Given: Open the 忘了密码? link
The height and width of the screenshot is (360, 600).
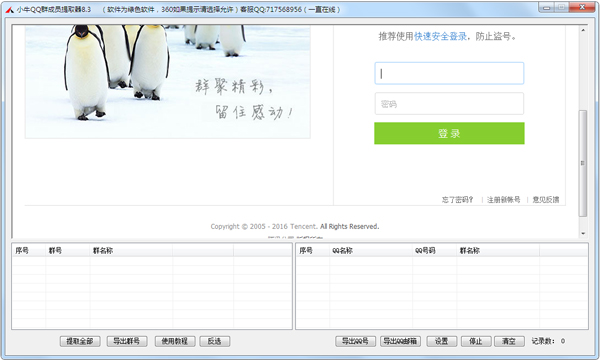Looking at the screenshot, I should click(x=458, y=199).
